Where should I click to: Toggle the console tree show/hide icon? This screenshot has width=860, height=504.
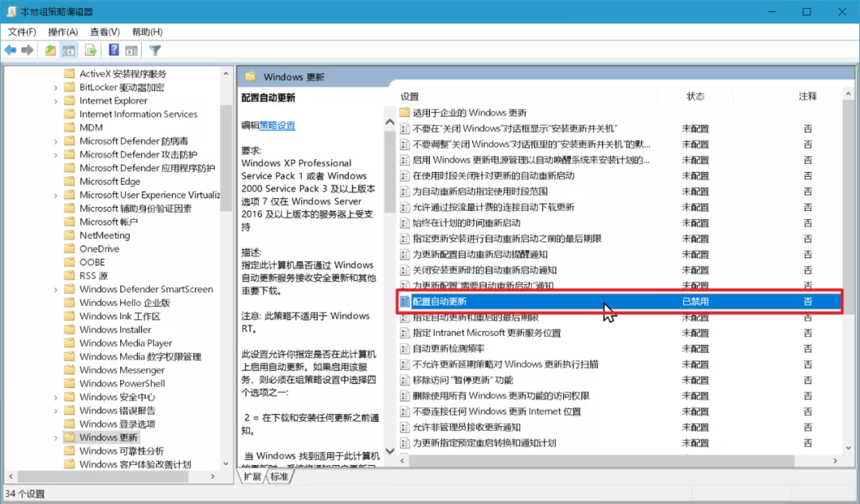[68, 50]
